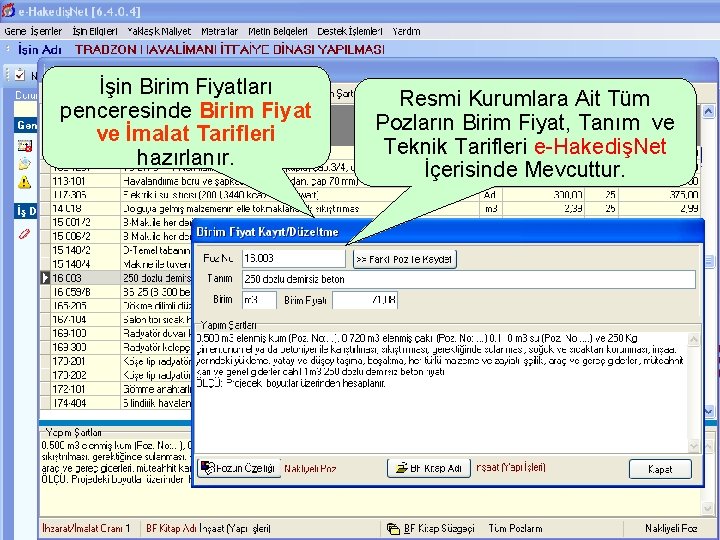Click the İhzarat/İmalat Oranı status entry

pos(86,529)
